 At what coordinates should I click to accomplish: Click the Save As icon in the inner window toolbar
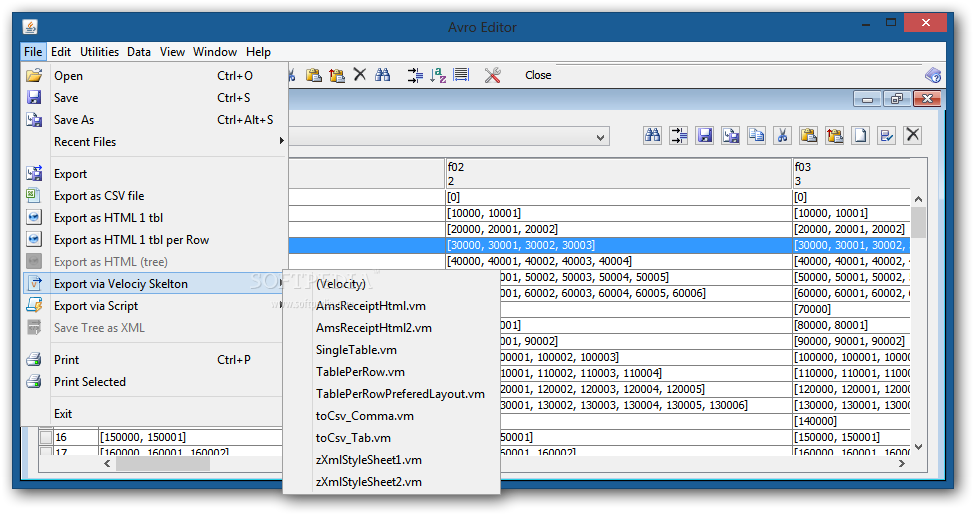tap(730, 135)
